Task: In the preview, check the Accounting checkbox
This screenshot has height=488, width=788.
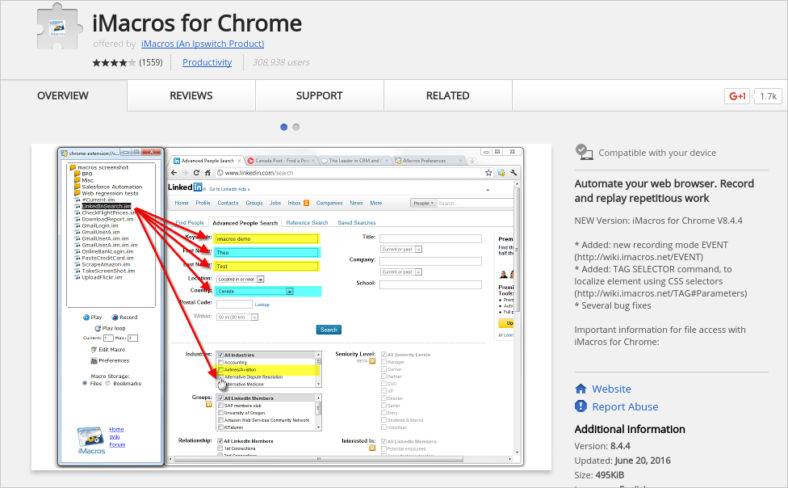Action: [x=220, y=362]
